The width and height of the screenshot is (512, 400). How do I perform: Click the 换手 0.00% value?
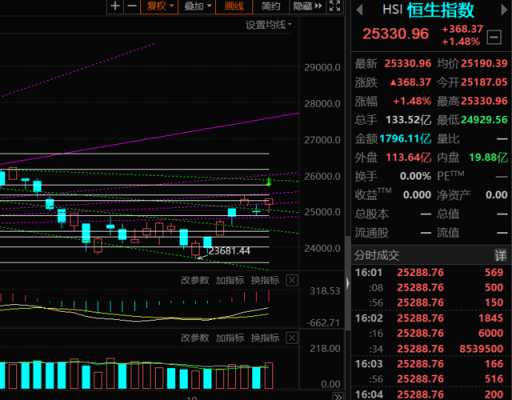click(x=415, y=176)
